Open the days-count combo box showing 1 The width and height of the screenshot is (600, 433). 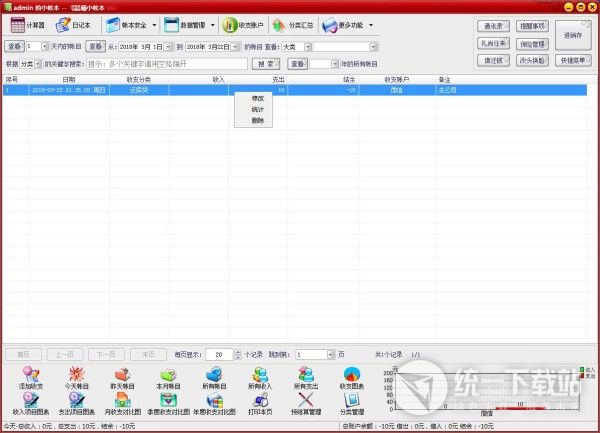click(x=44, y=47)
